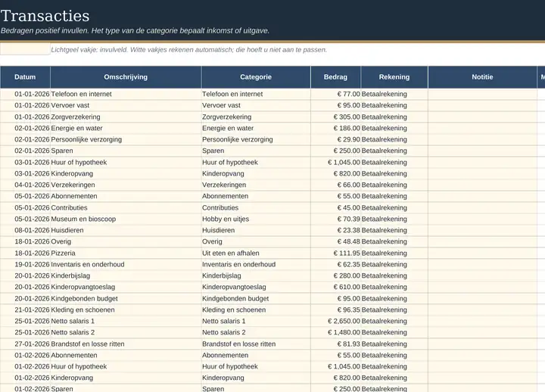
Task: Select the Bedrag column header
Action: pos(336,77)
